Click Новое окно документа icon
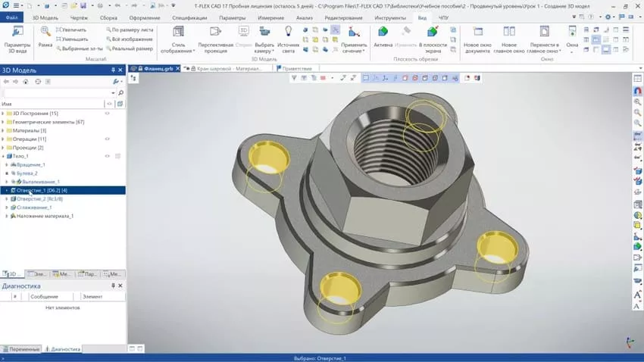Screen dimensions: 644x362 click(x=477, y=32)
